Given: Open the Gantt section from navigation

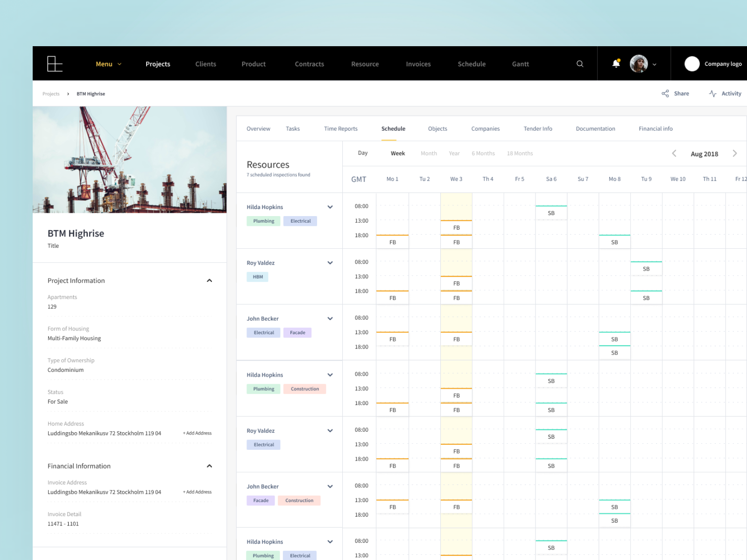Looking at the screenshot, I should [x=520, y=63].
